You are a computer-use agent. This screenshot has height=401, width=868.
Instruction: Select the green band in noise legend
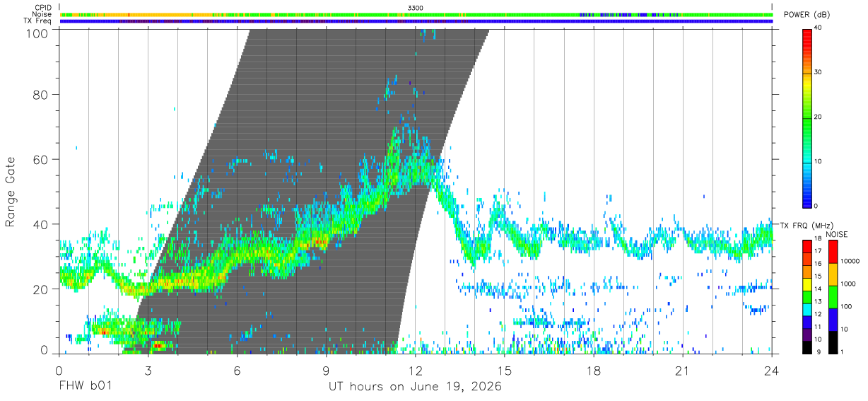(x=833, y=296)
